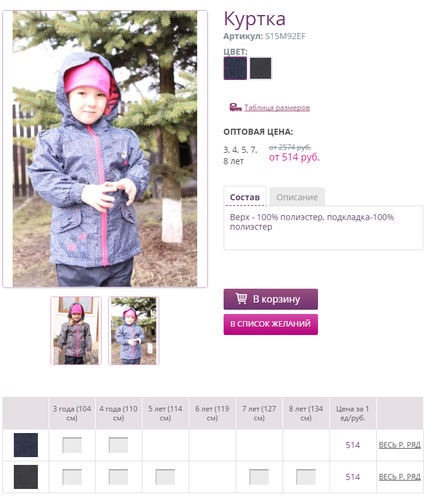Click ВЕСЬ Р. РЯД link in blue row
This screenshot has height=504, width=428.
click(400, 445)
